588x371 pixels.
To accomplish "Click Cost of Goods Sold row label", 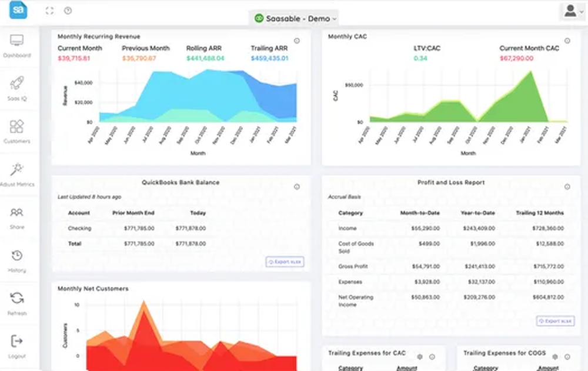I will 356,247.
